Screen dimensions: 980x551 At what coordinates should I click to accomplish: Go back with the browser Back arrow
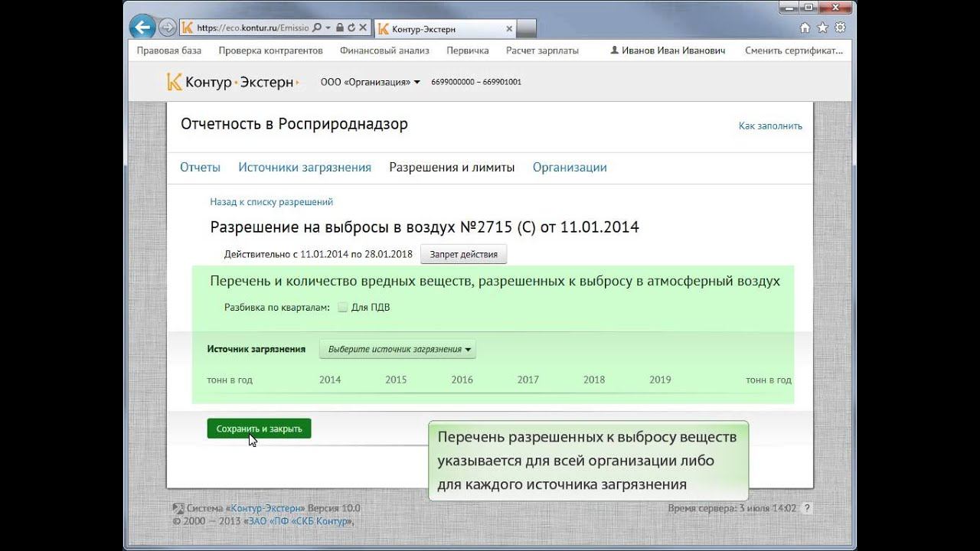[142, 28]
